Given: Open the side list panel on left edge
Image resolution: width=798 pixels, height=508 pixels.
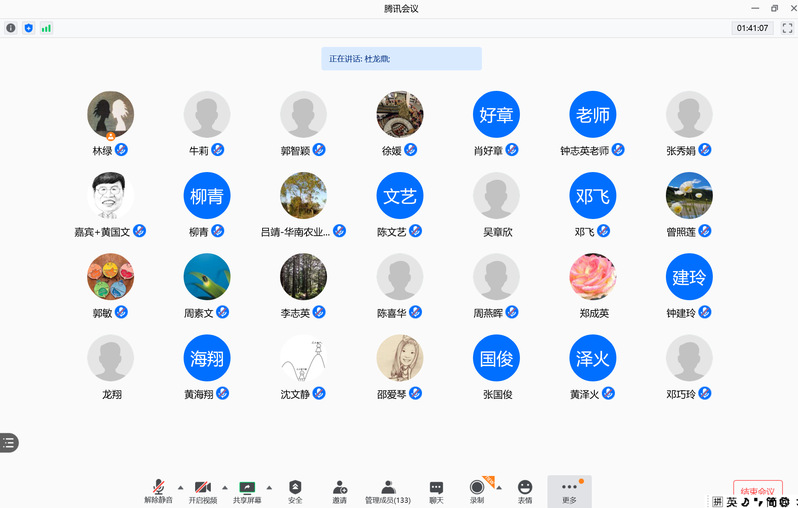Looking at the screenshot, I should [9, 442].
